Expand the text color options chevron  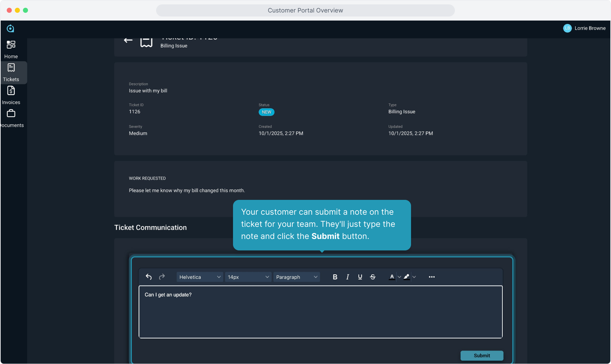click(x=399, y=277)
